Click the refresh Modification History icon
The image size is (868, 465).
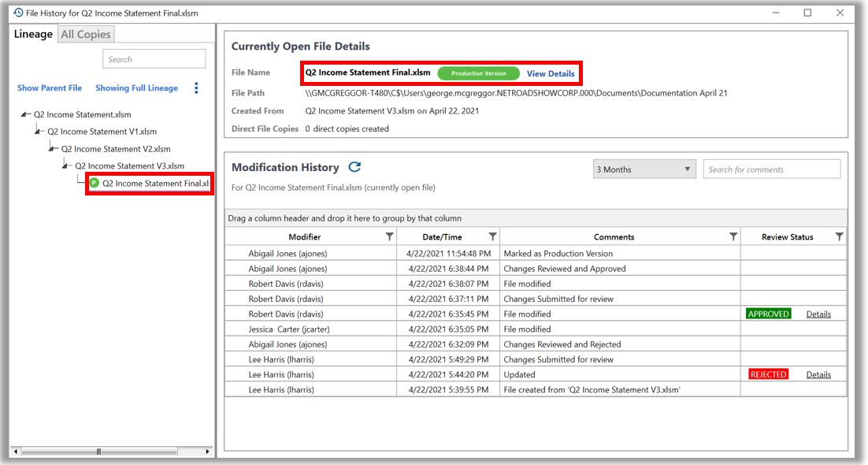tap(354, 167)
